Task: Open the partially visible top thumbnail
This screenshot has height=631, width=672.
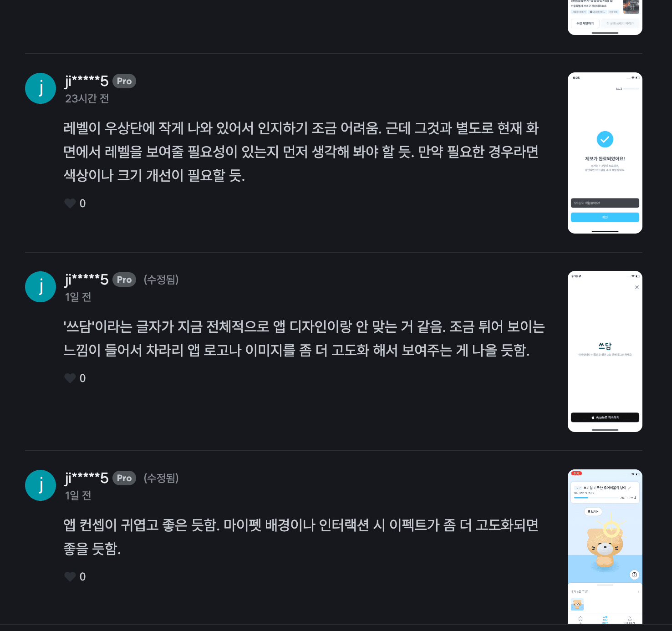Action: [605, 17]
